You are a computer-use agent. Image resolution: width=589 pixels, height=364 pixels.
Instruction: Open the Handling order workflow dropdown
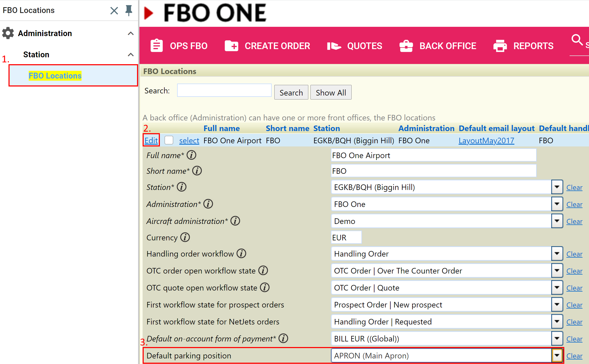click(x=557, y=254)
